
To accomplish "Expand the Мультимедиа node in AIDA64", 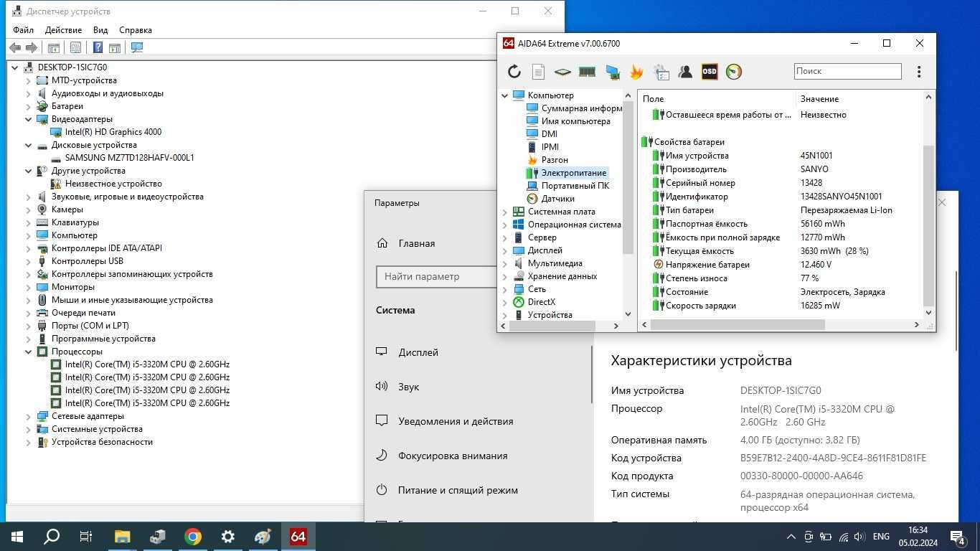I will click(504, 263).
